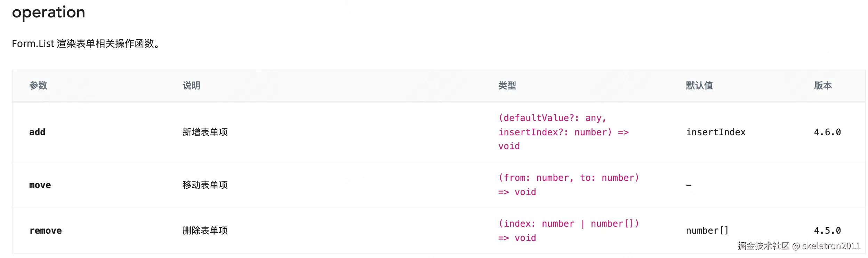Click the move type signature '(from: number, to: number)'
The image size is (868, 258).
pos(569,178)
